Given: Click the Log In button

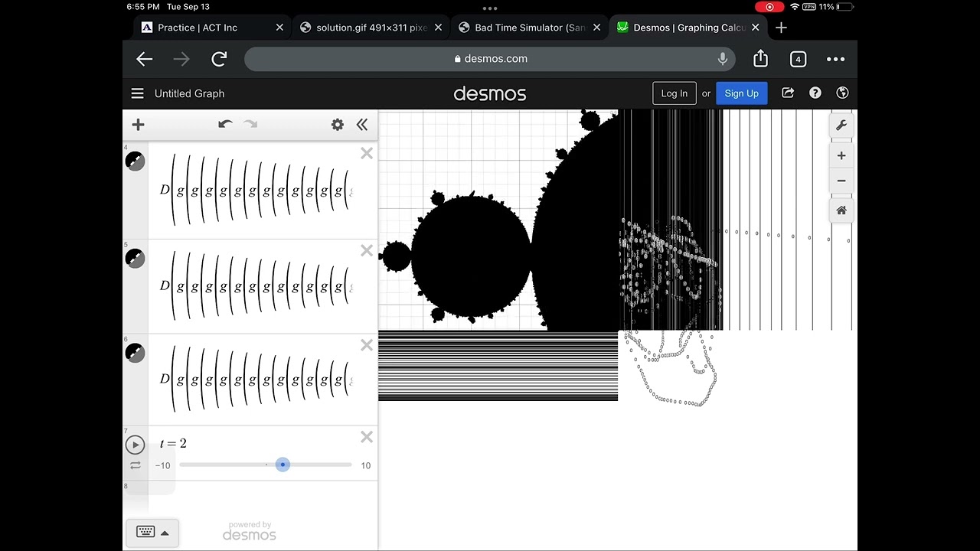Looking at the screenshot, I should pyautogui.click(x=675, y=93).
